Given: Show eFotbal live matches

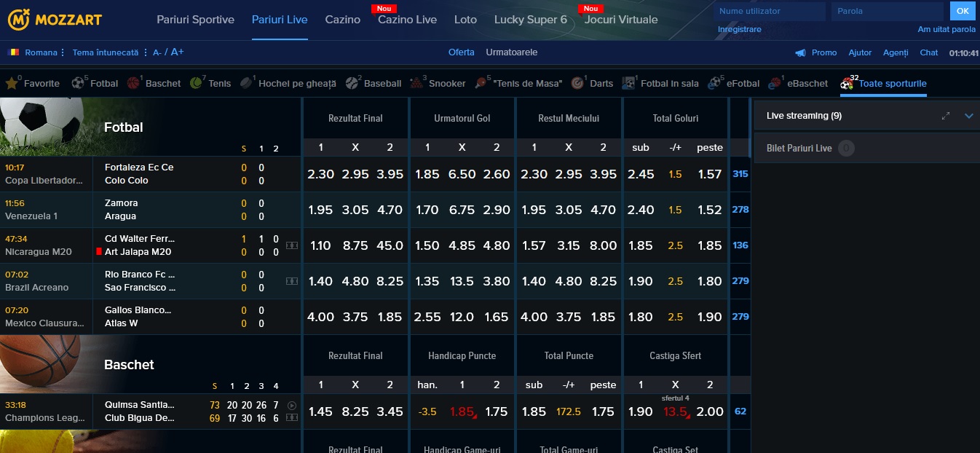Looking at the screenshot, I should (x=733, y=83).
